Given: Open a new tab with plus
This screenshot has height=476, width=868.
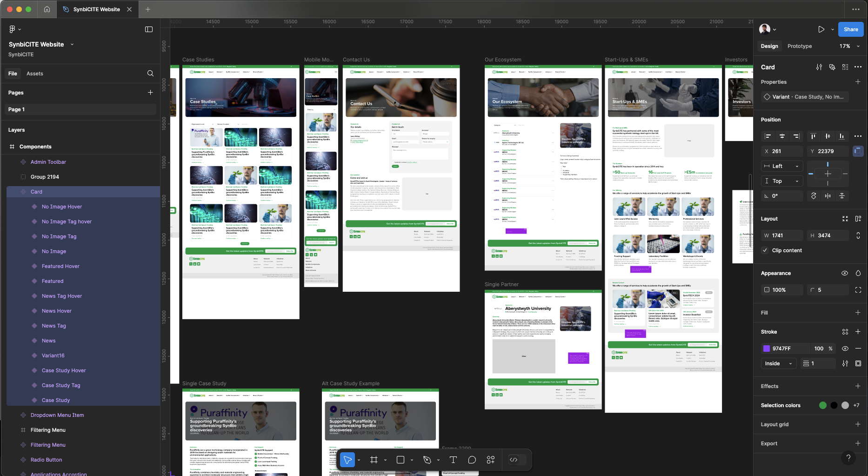Looking at the screenshot, I should (148, 9).
